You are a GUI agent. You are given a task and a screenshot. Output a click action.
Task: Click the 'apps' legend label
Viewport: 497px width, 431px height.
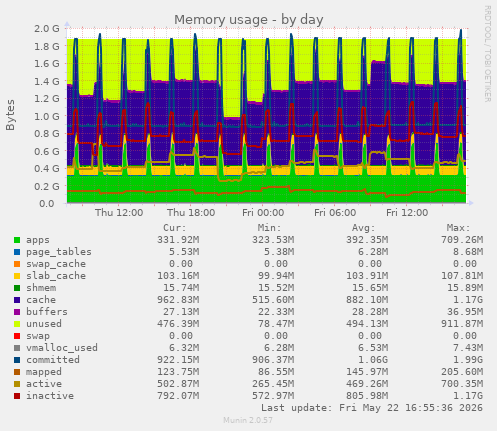tap(38, 240)
